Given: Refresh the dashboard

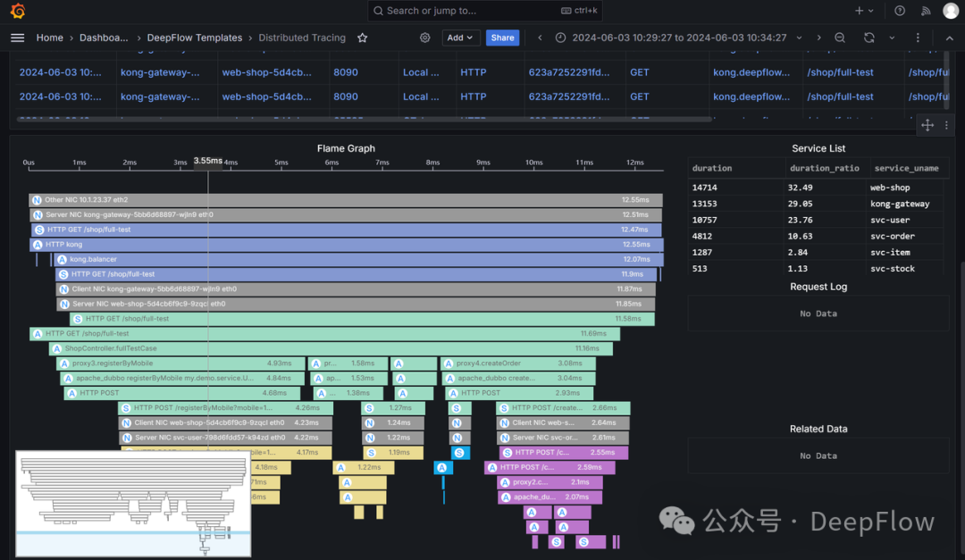Looking at the screenshot, I should [869, 38].
